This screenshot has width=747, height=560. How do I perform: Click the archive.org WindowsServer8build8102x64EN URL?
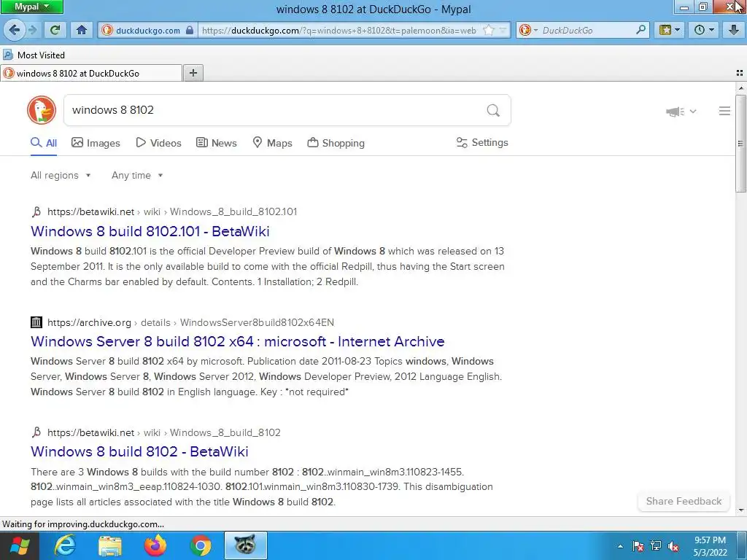(190, 322)
